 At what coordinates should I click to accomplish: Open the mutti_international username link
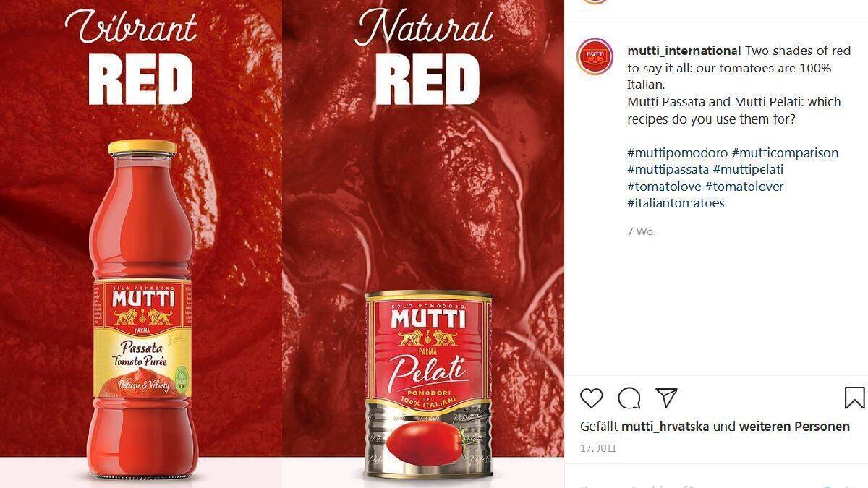[x=684, y=51]
